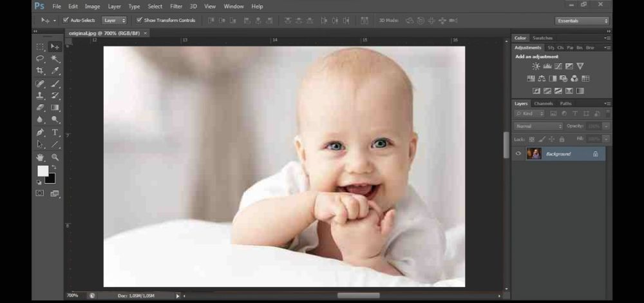Select the Eraser tool
This screenshot has height=303, width=644.
click(40, 107)
